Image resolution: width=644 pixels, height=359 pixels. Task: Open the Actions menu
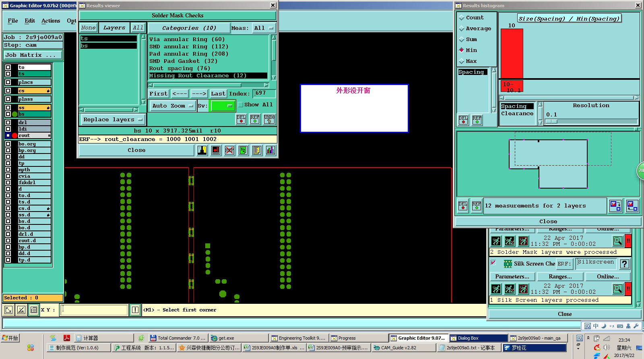(x=51, y=21)
